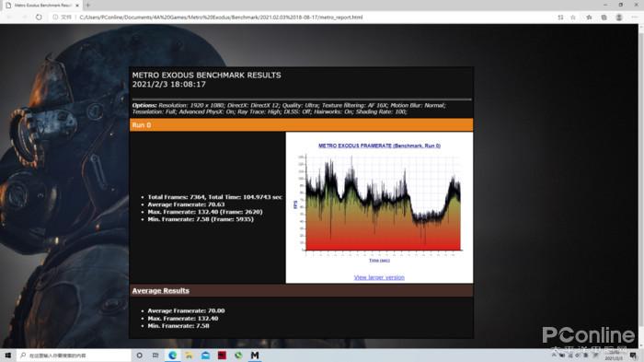Screen dimensions: 644x362
Task: Click the site info icon in address bar
Action: point(55,18)
